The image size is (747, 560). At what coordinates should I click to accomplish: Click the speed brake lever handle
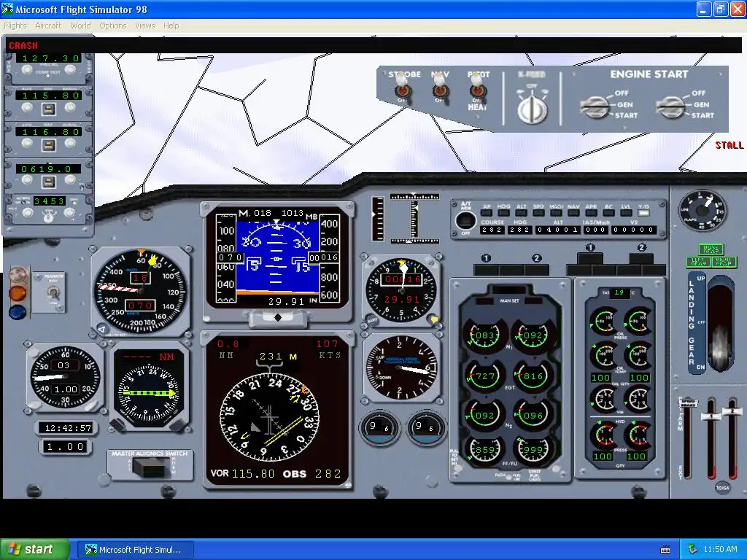point(688,403)
